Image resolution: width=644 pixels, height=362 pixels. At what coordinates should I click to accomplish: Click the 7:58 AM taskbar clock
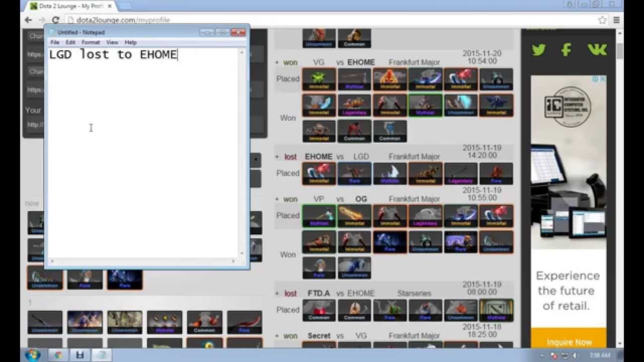[601, 355]
